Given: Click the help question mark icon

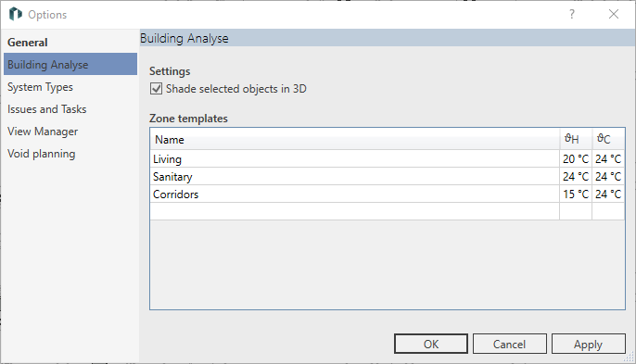Looking at the screenshot, I should 572,14.
